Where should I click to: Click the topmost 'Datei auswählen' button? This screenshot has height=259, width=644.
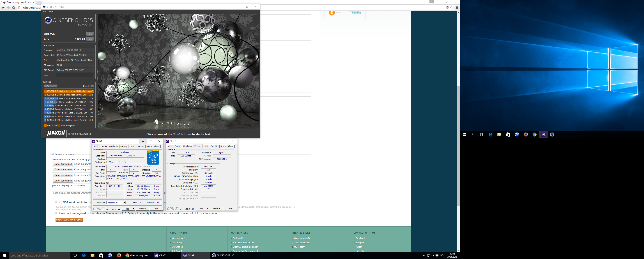63,164
